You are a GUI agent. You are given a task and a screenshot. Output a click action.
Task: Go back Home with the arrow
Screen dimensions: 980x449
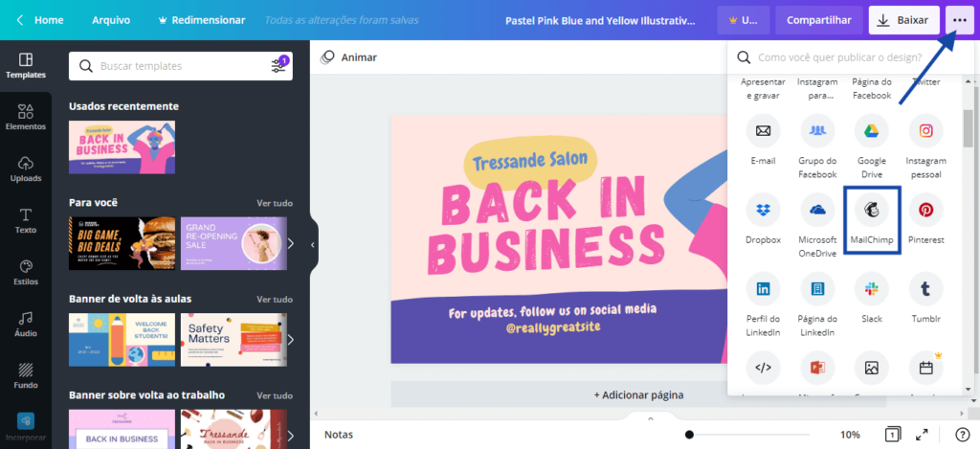pyautogui.click(x=40, y=20)
